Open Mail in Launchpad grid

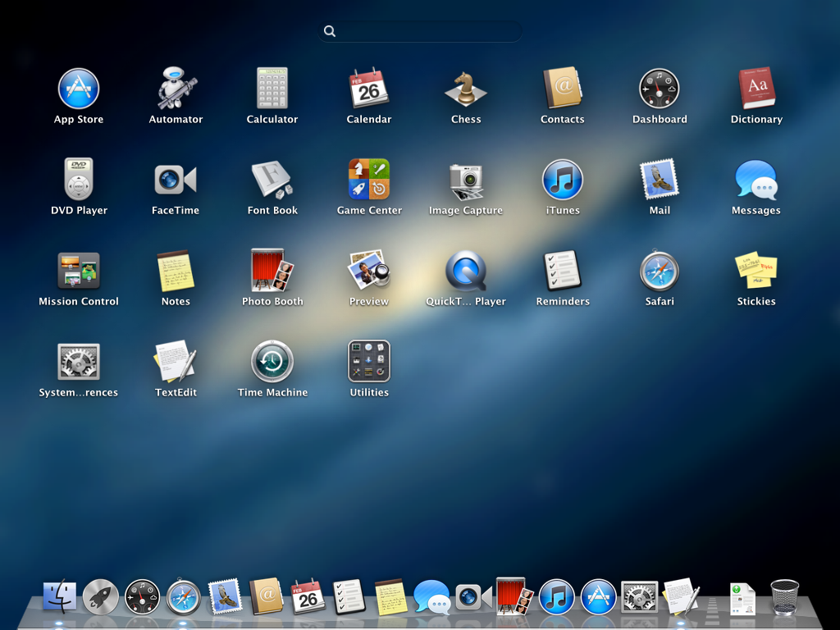tap(660, 180)
